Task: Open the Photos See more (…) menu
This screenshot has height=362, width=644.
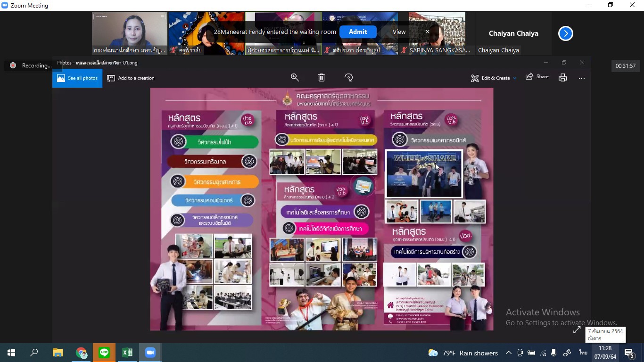Action: pyautogui.click(x=582, y=78)
